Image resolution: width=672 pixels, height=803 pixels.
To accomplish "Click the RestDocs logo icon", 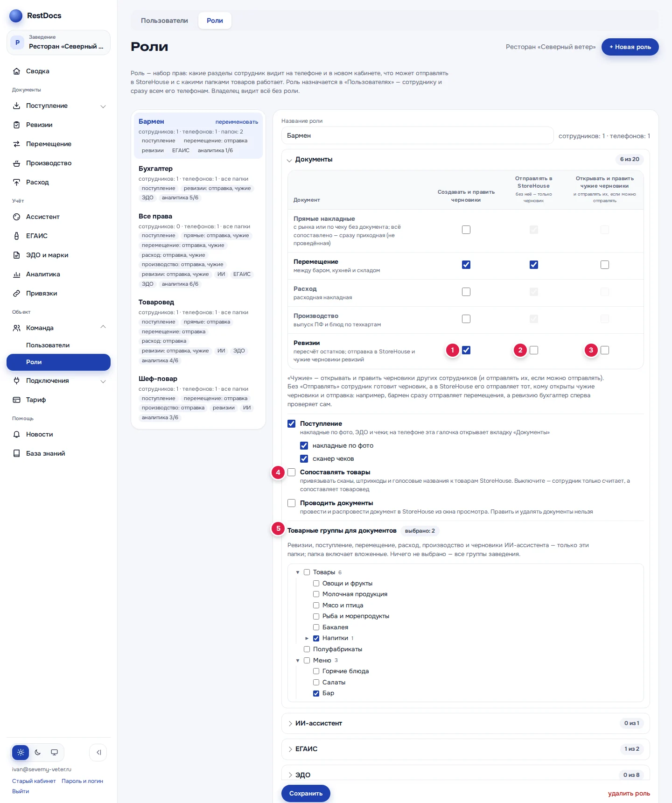I will [16, 16].
